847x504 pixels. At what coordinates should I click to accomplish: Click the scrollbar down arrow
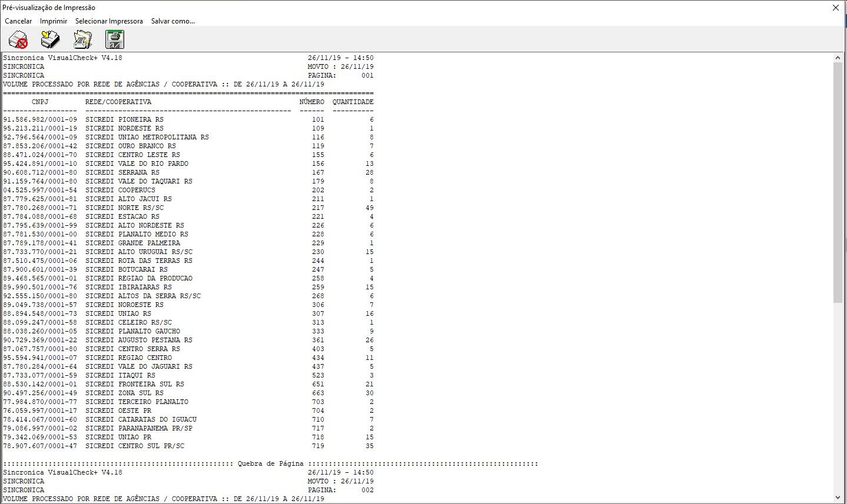tap(838, 498)
